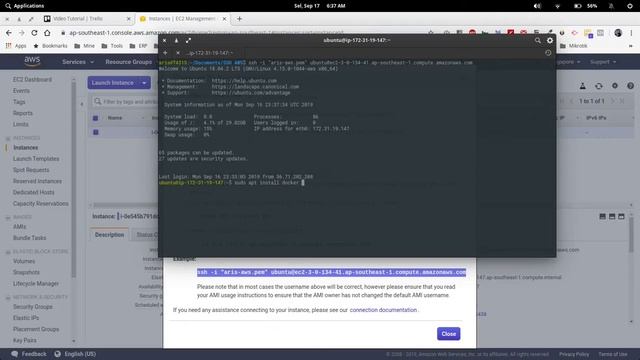
Task: Go to browser home page icon
Action: (47, 33)
